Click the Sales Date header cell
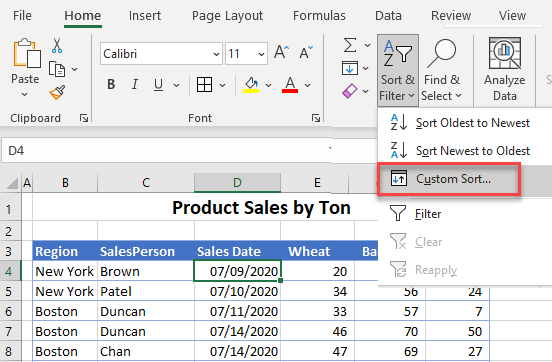552x362 pixels. point(237,251)
